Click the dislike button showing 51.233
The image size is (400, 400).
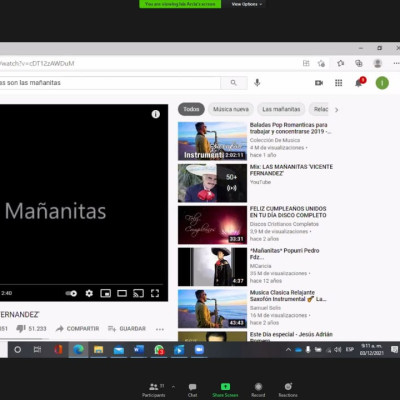(x=31, y=329)
